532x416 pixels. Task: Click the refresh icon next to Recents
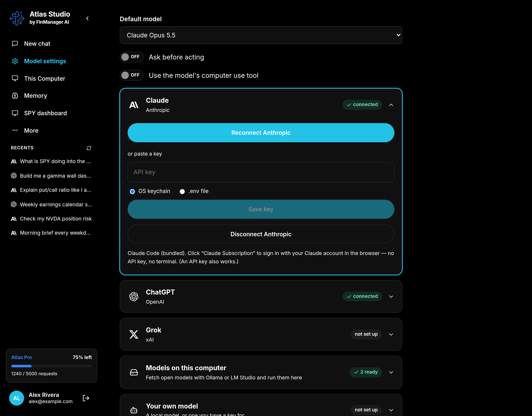pos(89,148)
